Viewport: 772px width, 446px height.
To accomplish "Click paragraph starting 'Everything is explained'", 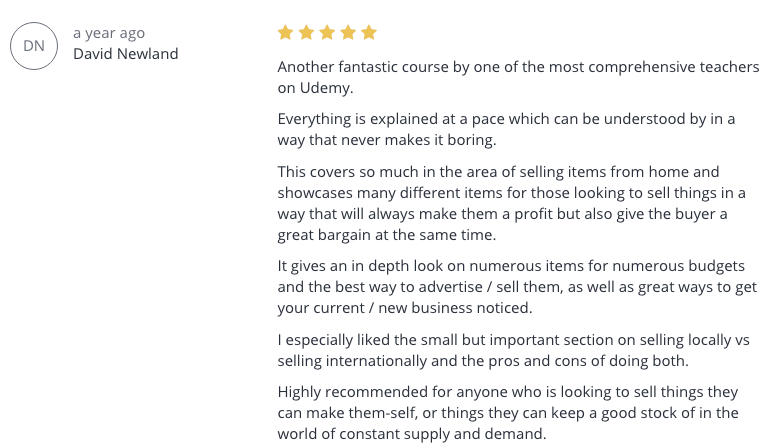I will [x=506, y=129].
